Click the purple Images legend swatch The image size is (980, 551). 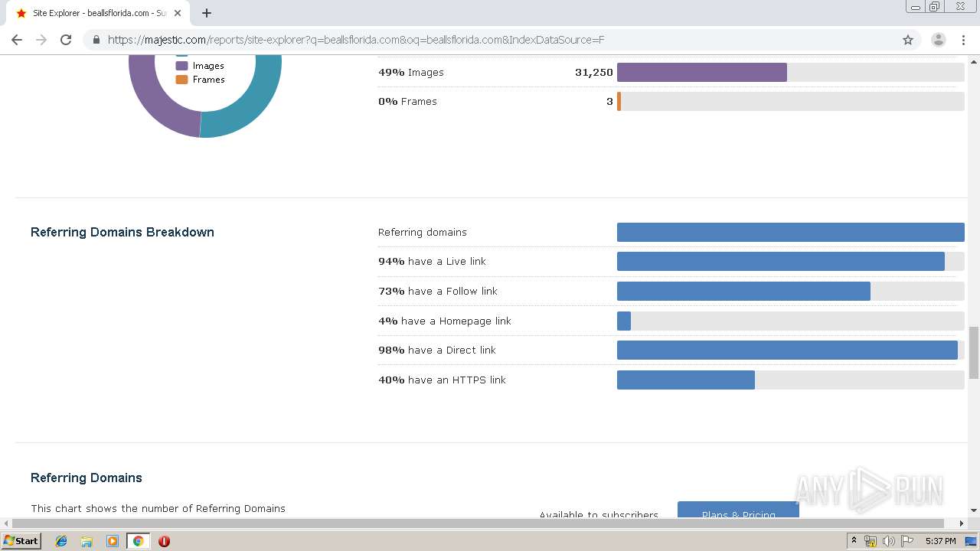[x=181, y=66]
